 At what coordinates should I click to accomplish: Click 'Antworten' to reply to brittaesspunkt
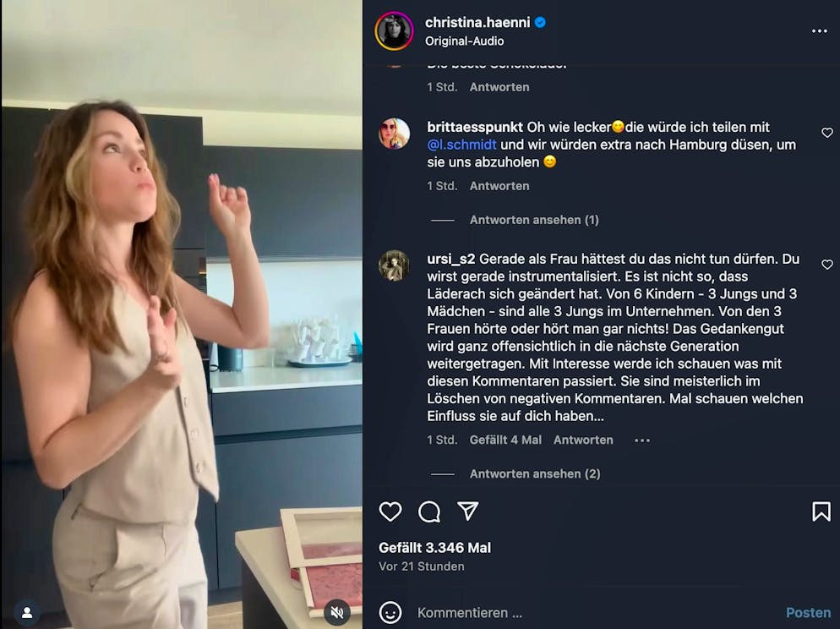point(499,185)
